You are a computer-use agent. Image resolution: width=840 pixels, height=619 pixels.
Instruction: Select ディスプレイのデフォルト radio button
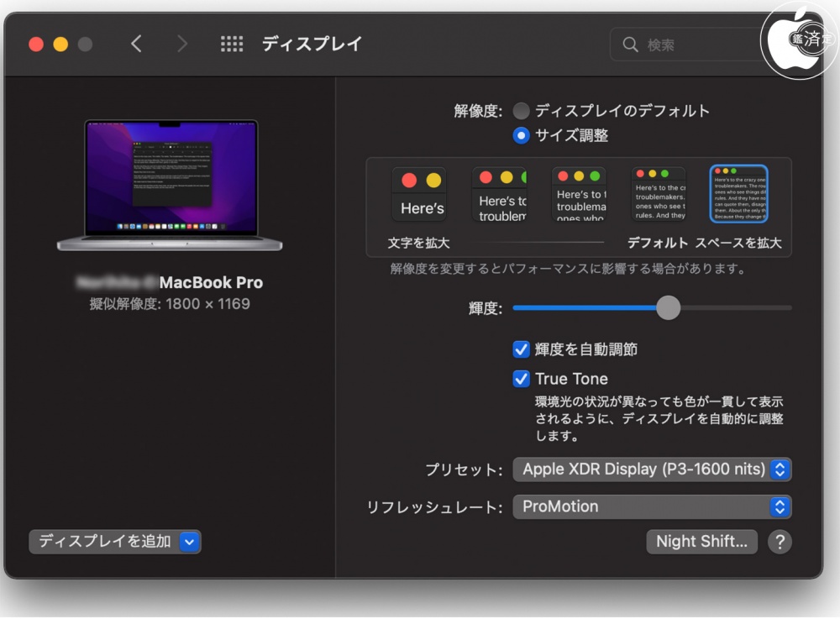(522, 111)
